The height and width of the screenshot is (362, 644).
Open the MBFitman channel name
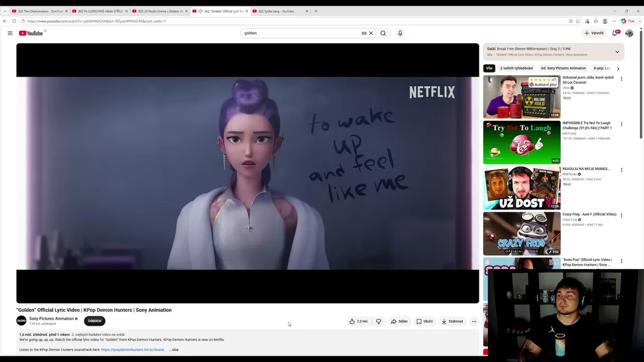[x=570, y=174]
